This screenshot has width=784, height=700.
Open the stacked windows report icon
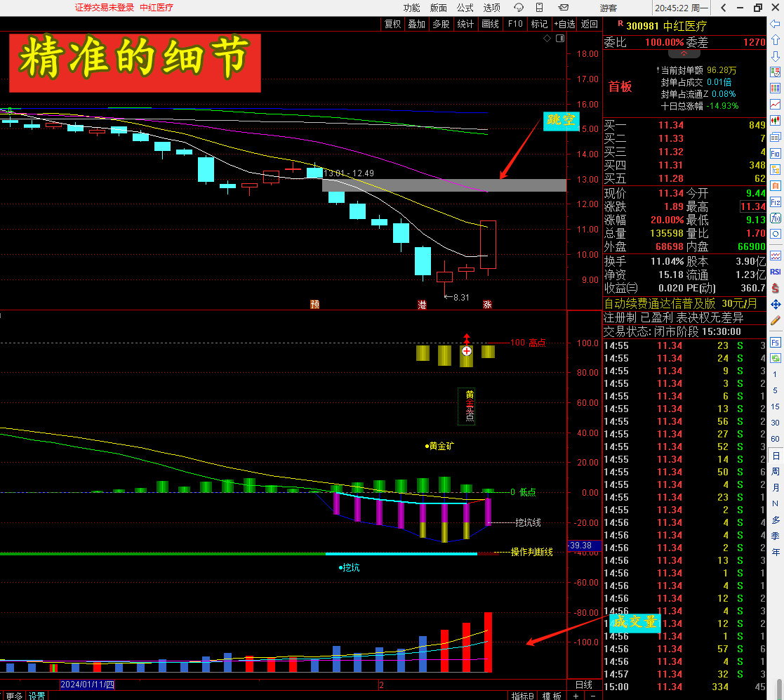(775, 137)
